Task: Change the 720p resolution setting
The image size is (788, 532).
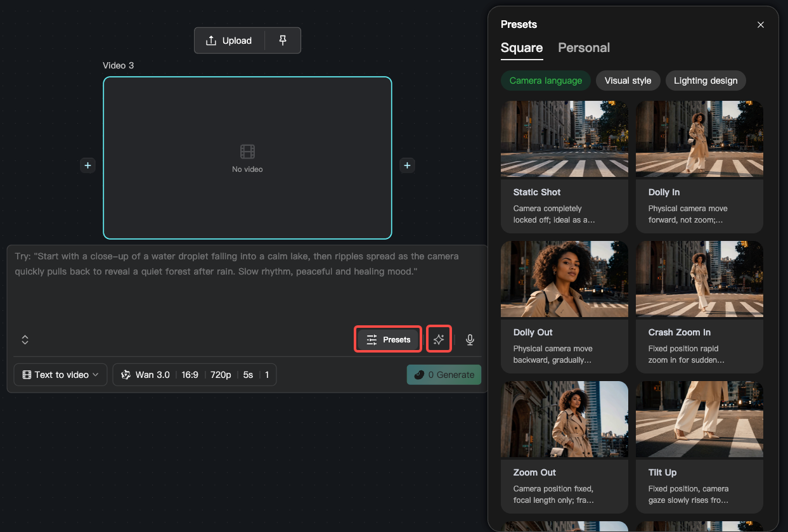Action: pos(221,375)
